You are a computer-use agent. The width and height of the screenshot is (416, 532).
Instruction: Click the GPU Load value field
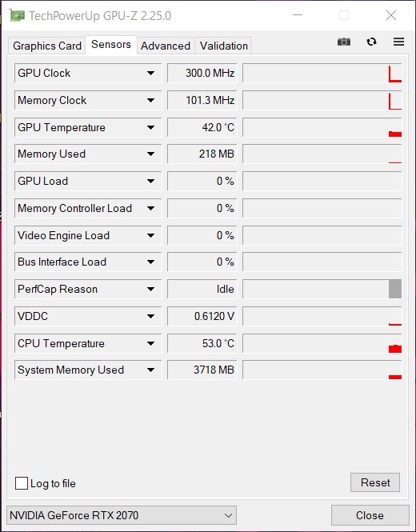click(202, 181)
